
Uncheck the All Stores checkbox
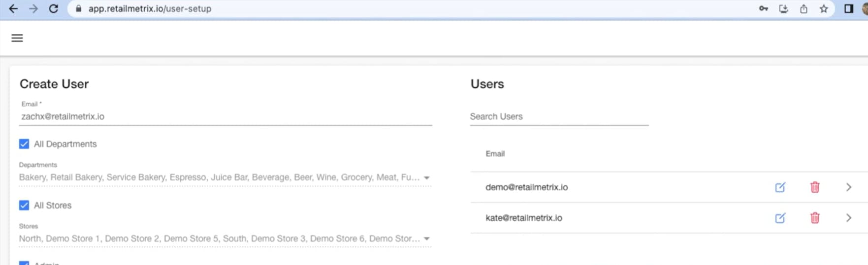click(x=24, y=206)
